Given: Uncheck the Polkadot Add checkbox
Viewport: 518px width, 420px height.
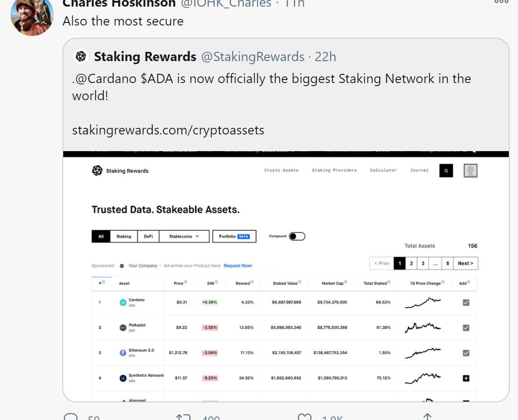Looking at the screenshot, I should (466, 327).
